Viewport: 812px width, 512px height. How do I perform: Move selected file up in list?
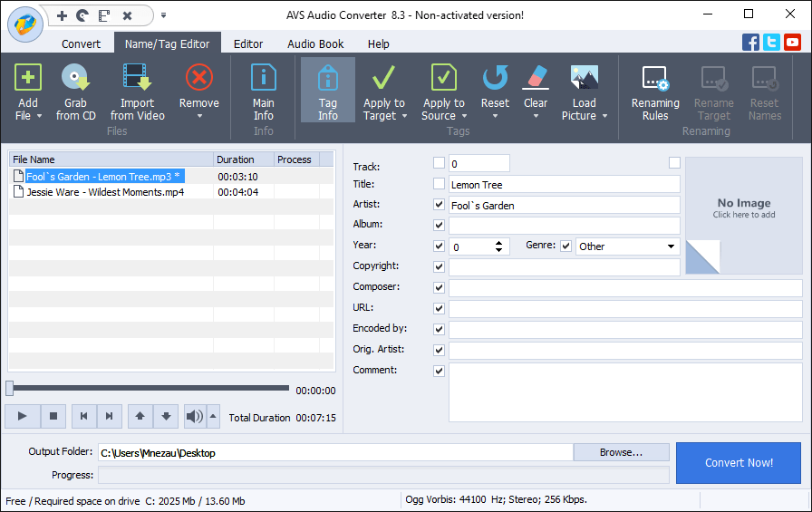click(140, 416)
